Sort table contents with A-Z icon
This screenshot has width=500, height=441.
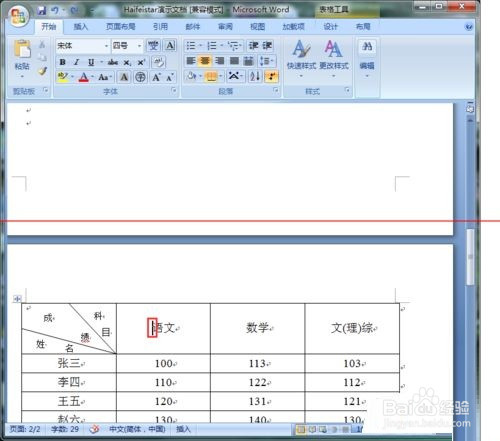[255, 77]
